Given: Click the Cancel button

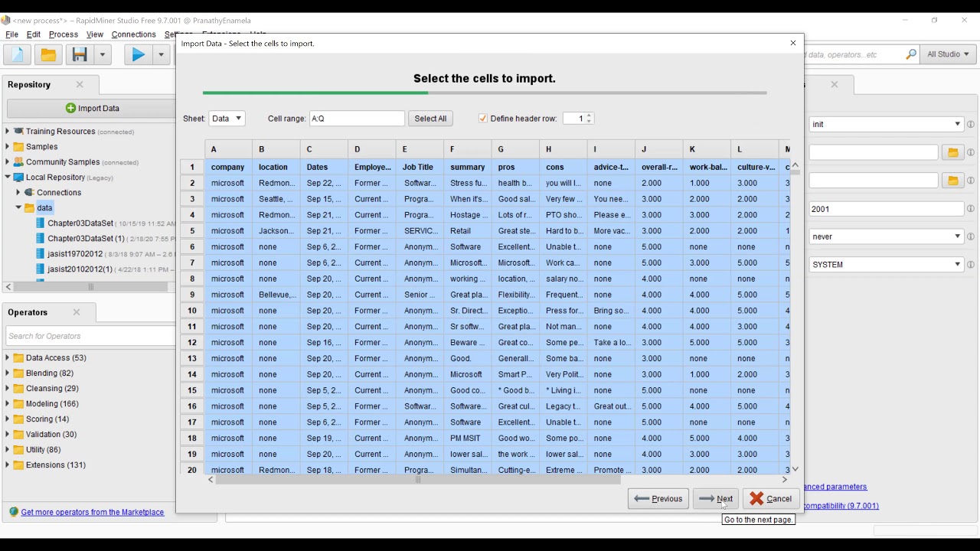Looking at the screenshot, I should [771, 499].
